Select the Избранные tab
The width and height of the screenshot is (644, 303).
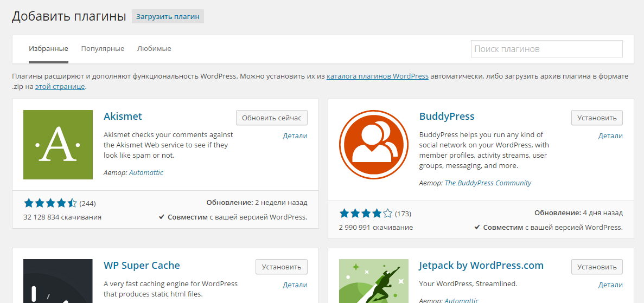[48, 49]
